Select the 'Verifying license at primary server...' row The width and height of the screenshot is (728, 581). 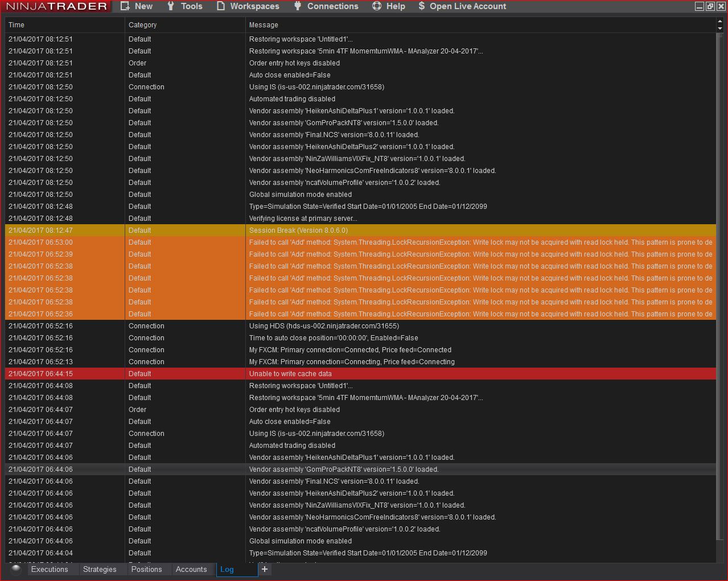click(360, 219)
